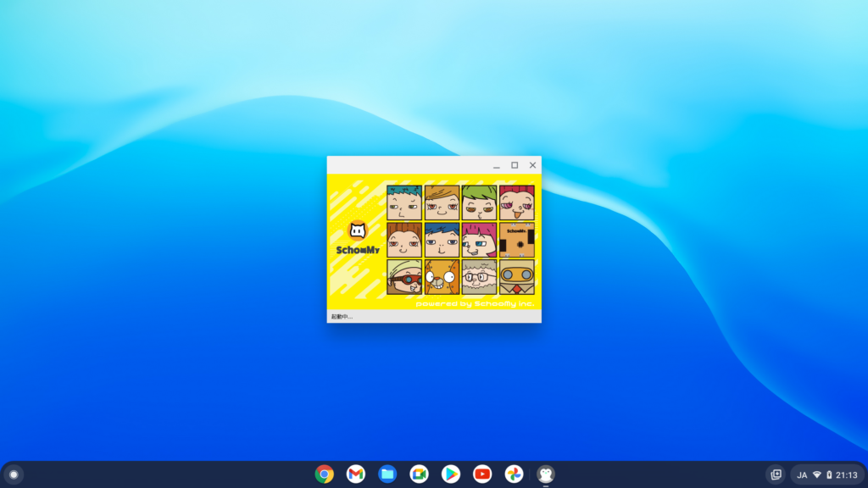
Task: Open Google Chrome from the shelf
Action: pyautogui.click(x=325, y=474)
